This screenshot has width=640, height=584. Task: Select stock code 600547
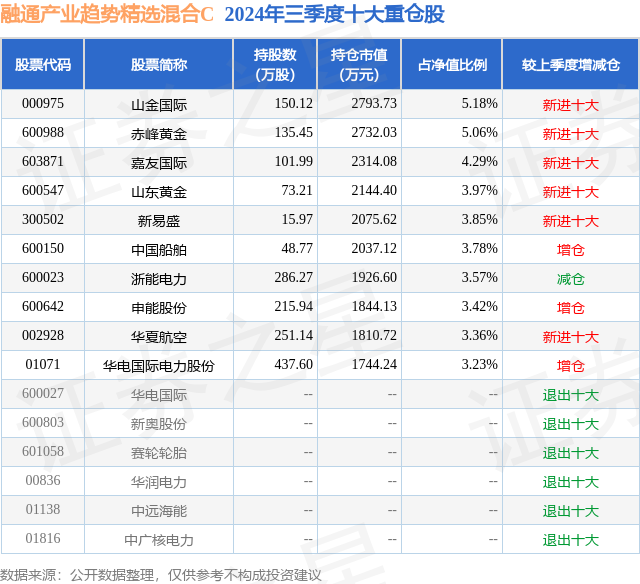click(43, 191)
